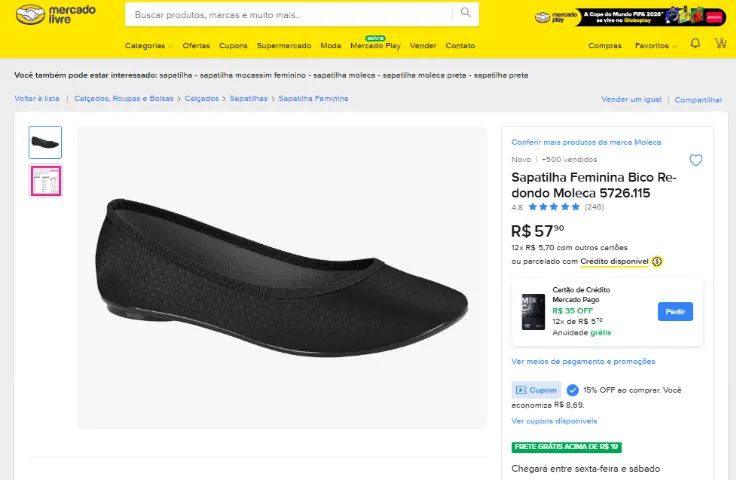Click the Mercado Pago credit card image

[x=533, y=312]
